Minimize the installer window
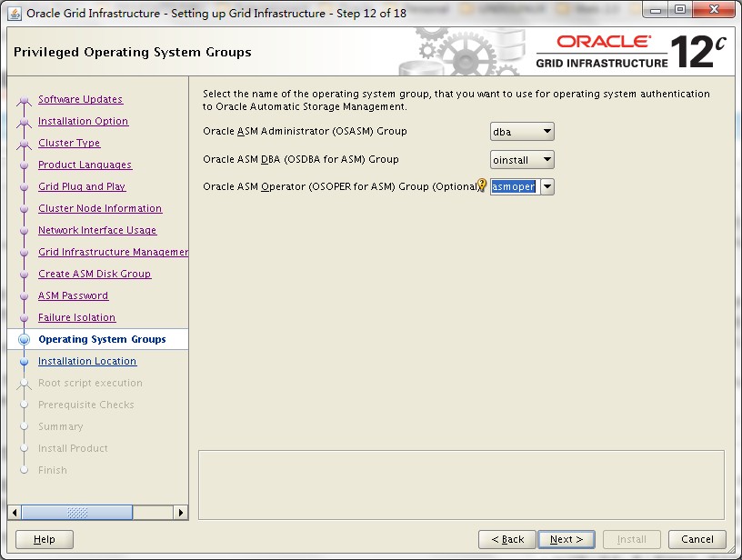 (656, 10)
